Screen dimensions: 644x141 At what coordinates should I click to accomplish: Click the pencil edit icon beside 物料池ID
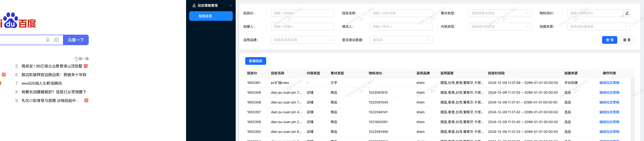(x=627, y=13)
